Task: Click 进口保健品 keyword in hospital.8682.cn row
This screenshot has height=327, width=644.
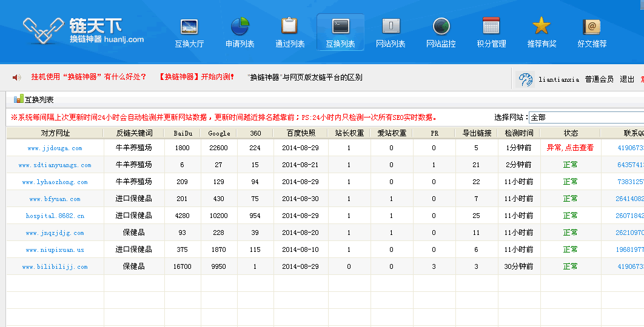Action: click(x=134, y=216)
